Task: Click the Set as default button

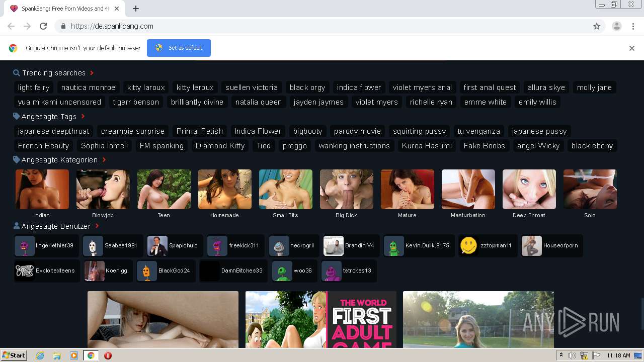Action: point(179,48)
